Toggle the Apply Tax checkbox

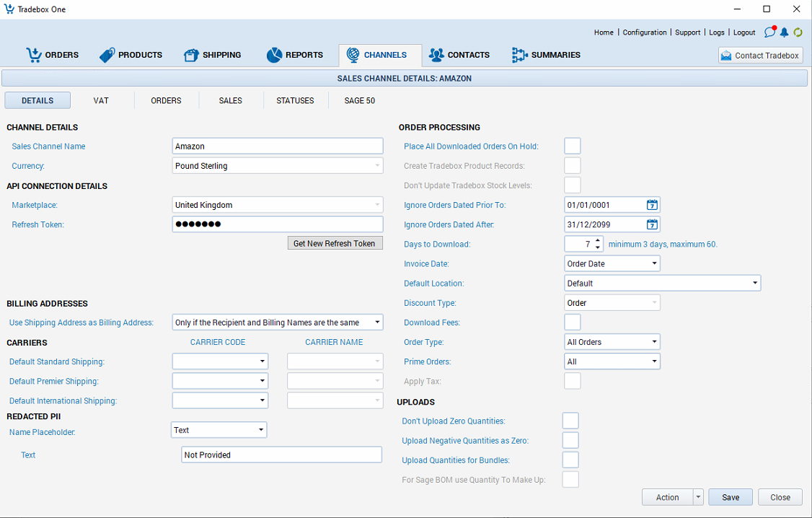573,381
